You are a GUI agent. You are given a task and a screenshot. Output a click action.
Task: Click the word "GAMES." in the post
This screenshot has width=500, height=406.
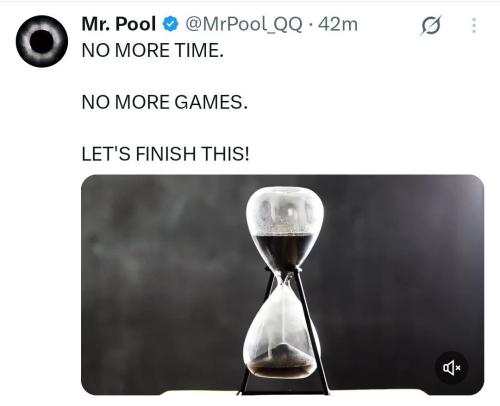coord(211,102)
